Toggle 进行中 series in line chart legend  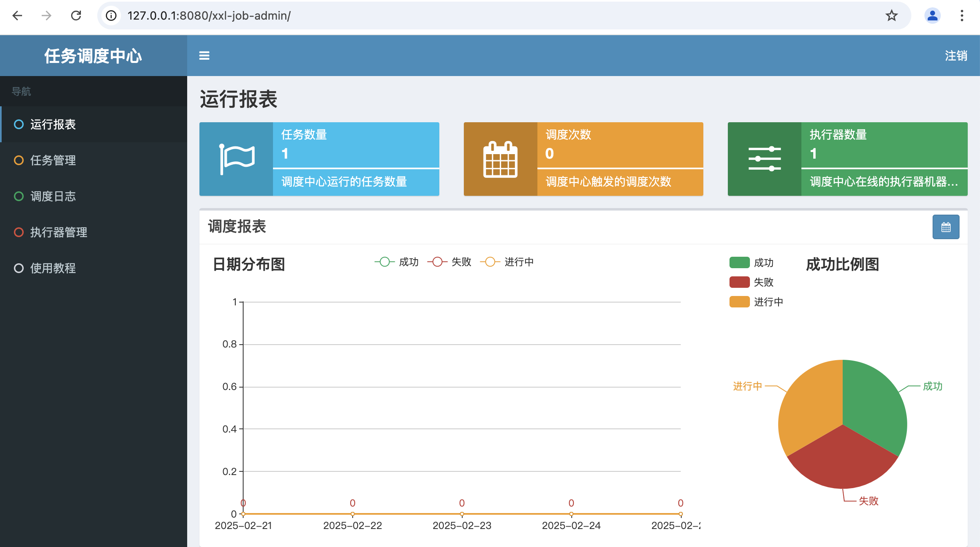pyautogui.click(x=507, y=262)
